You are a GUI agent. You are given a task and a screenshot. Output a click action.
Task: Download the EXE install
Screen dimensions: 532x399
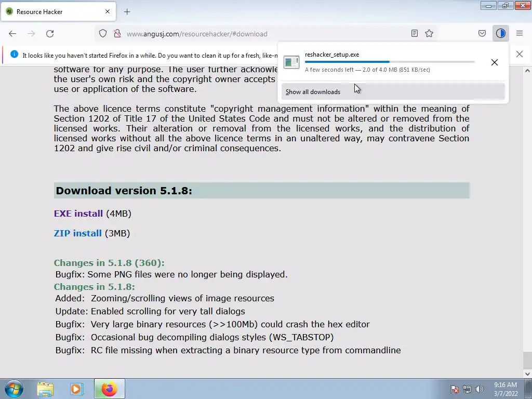(78, 214)
